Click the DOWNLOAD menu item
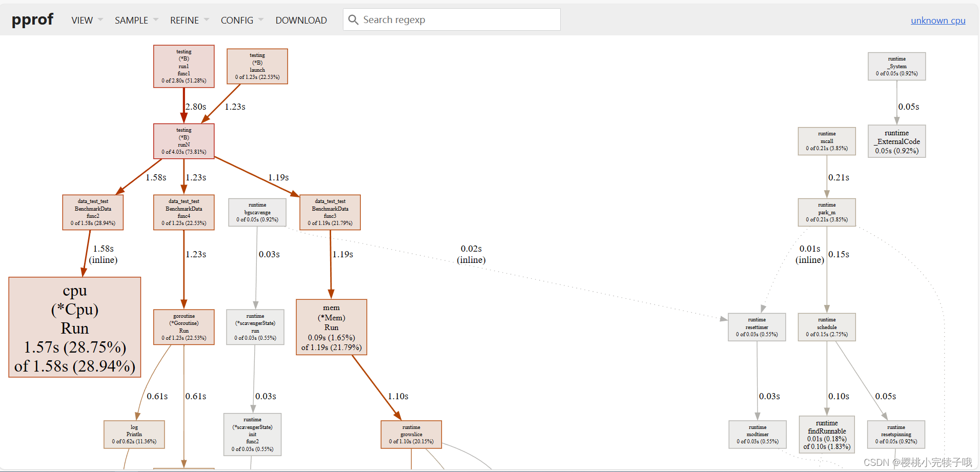Screen dimensions: 980x472 (301, 20)
